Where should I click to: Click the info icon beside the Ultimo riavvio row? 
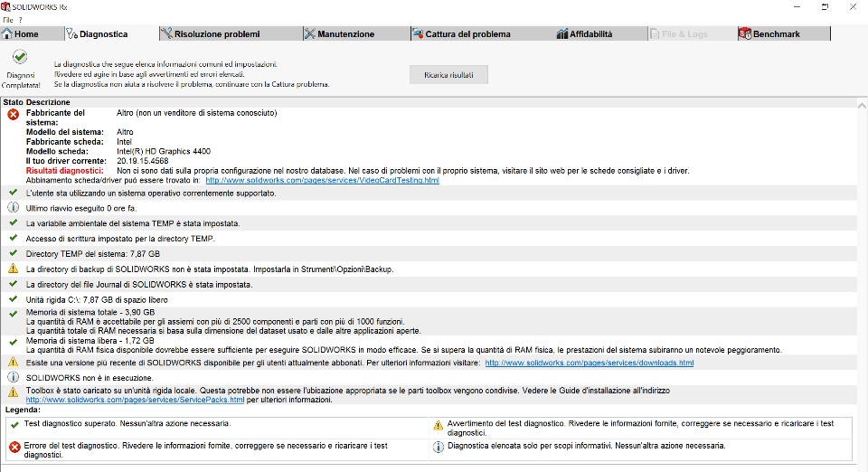tap(14, 207)
